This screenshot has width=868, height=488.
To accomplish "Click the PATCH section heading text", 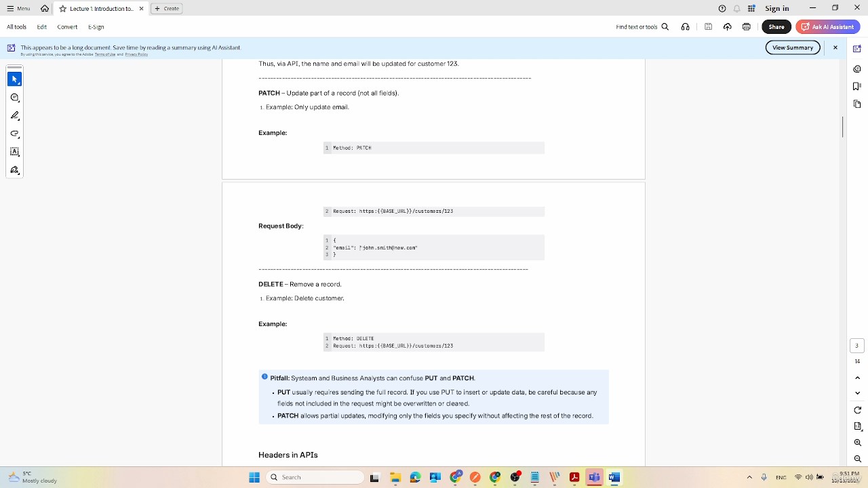I will tap(269, 93).
